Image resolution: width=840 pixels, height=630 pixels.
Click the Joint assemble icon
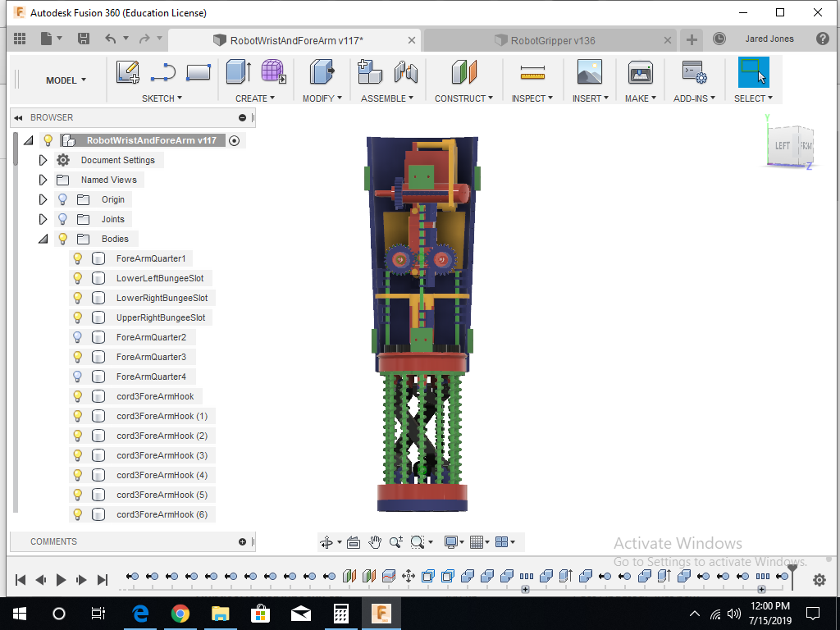(405, 72)
